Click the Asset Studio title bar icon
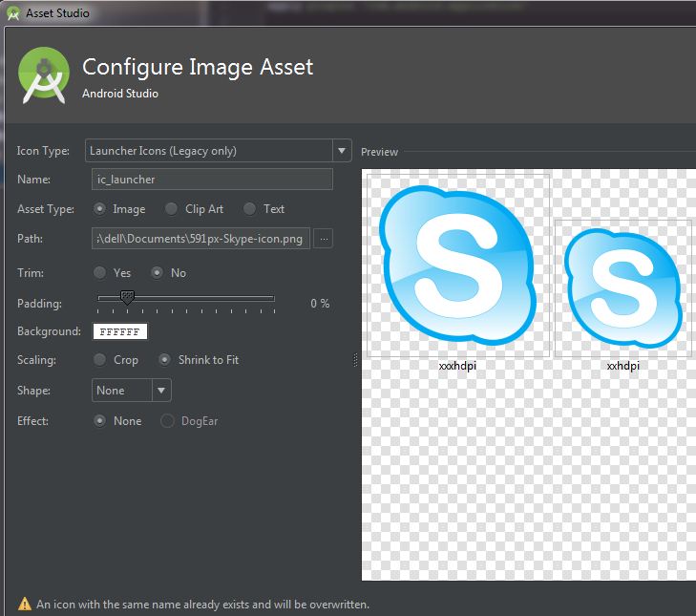The height and width of the screenshot is (616, 696). tap(13, 13)
